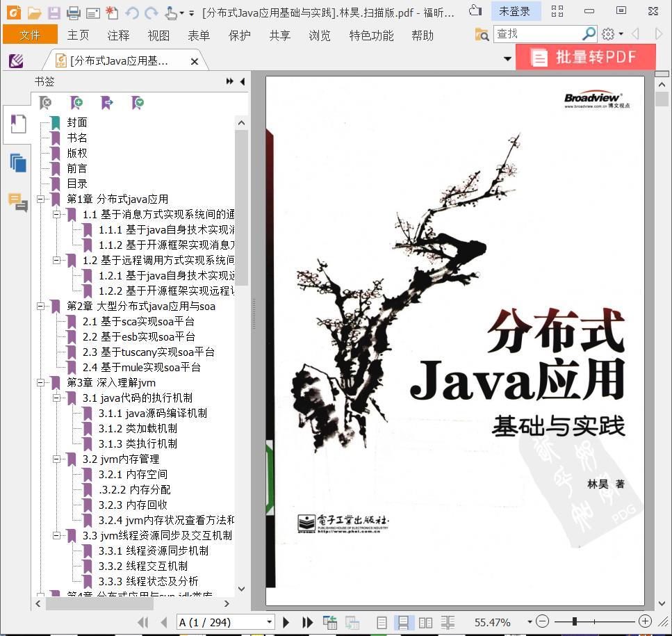Print the document with the printer icon
The height and width of the screenshot is (636, 672).
click(x=73, y=13)
